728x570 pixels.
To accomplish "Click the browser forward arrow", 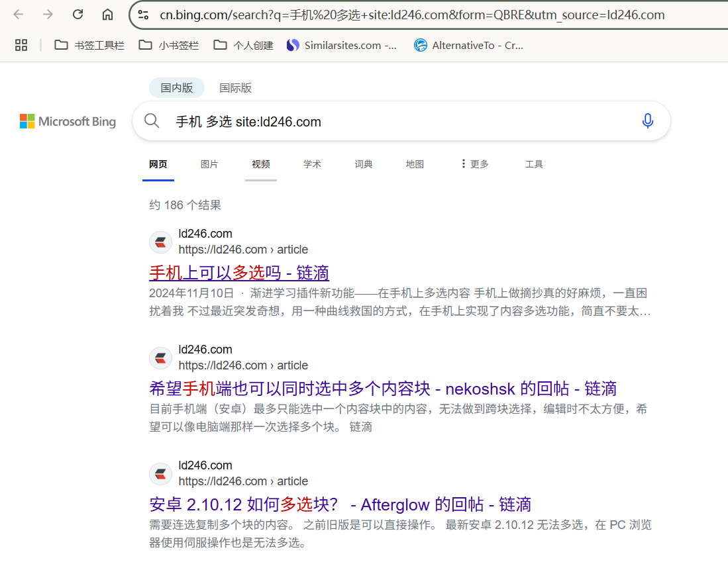I will [48, 15].
